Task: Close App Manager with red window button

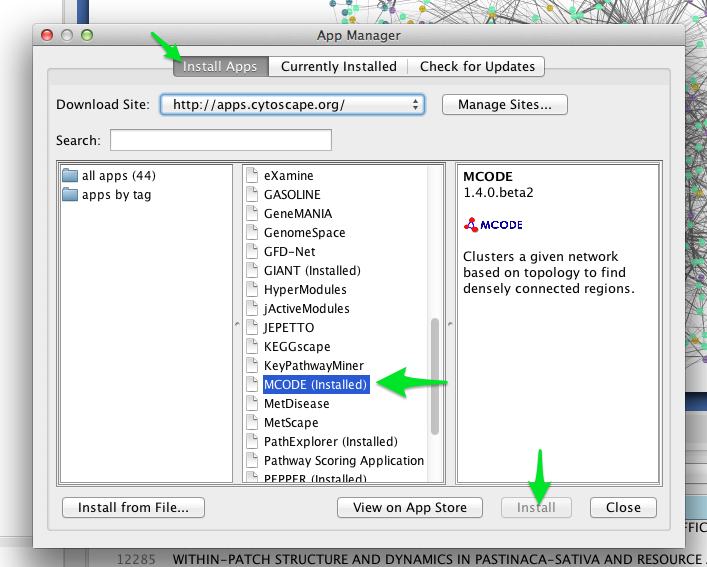Action: [47, 35]
